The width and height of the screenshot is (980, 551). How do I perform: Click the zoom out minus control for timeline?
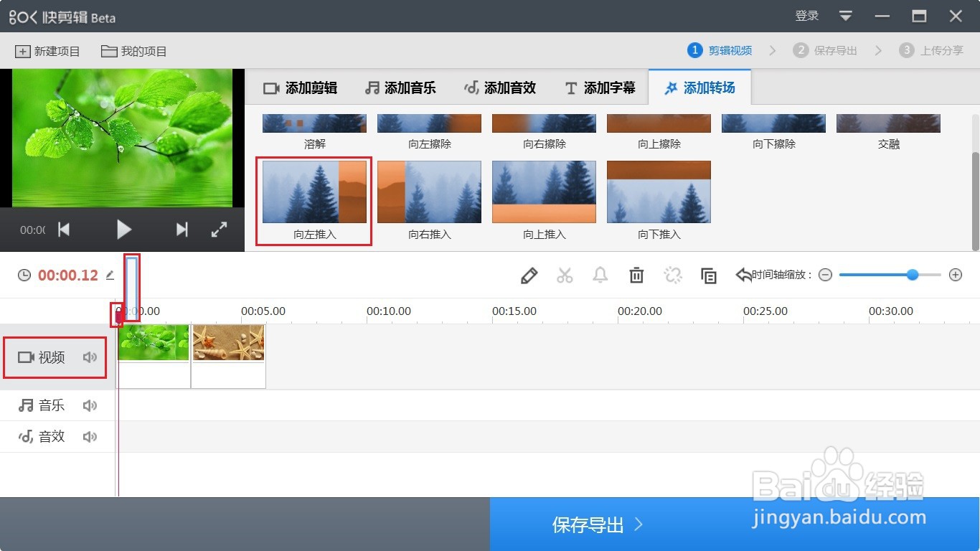825,275
